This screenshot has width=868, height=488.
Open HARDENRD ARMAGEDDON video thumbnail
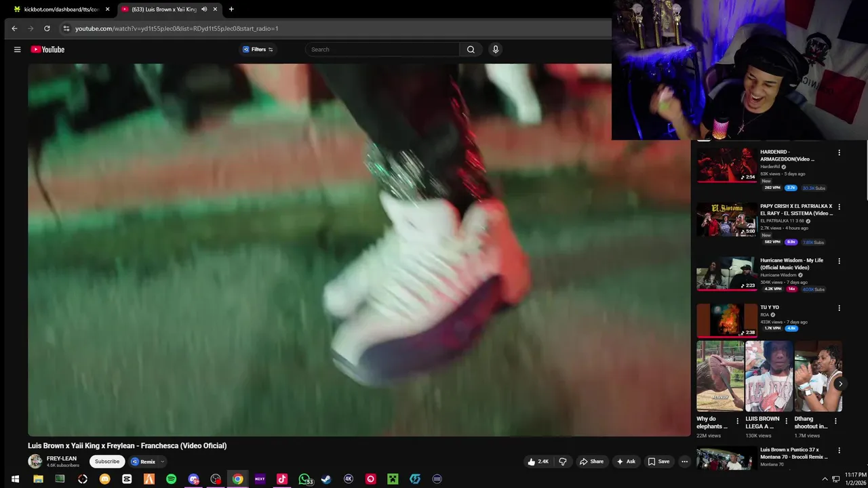coord(727,165)
